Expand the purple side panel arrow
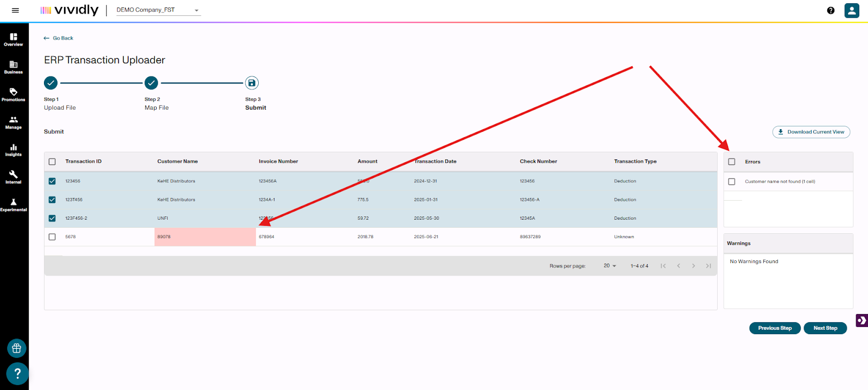The width and height of the screenshot is (868, 390). [x=861, y=320]
